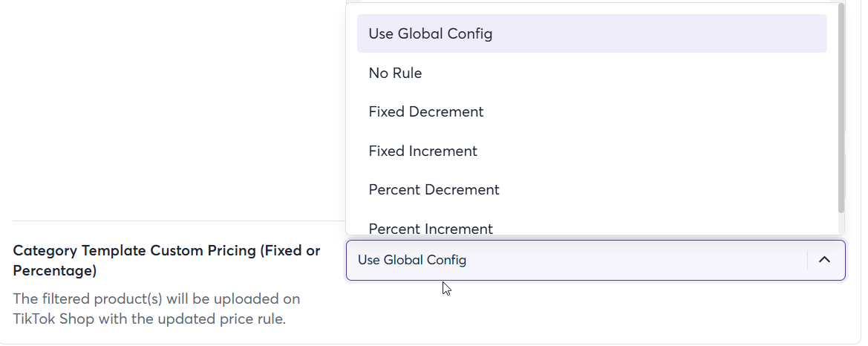Pick the Fixed Increment pricing rule
The image size is (868, 346).
pyautogui.click(x=423, y=151)
